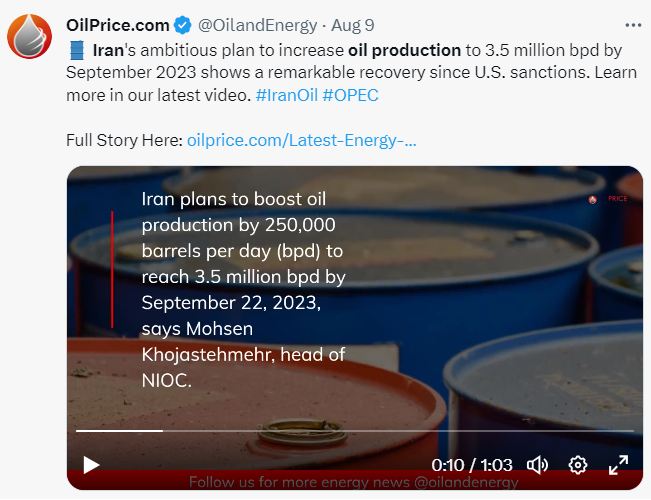Enter fullscreen with the expand arrows icon

click(x=619, y=464)
